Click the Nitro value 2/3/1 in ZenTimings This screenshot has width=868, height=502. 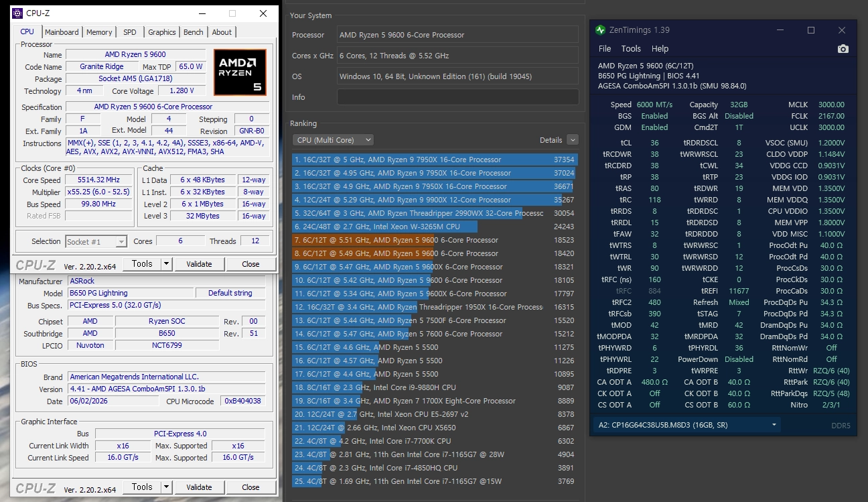(x=830, y=405)
